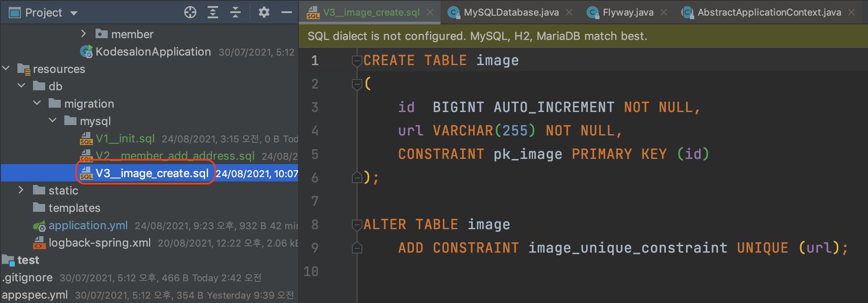Switch to AbstractApplicationContext.java tab
The width and height of the screenshot is (868, 303).
click(769, 13)
